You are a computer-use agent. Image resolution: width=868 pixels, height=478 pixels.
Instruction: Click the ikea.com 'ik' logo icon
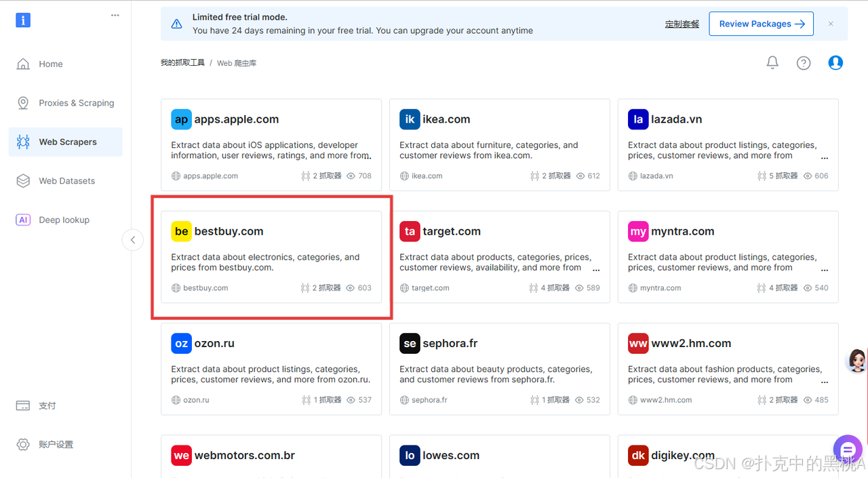(x=410, y=119)
